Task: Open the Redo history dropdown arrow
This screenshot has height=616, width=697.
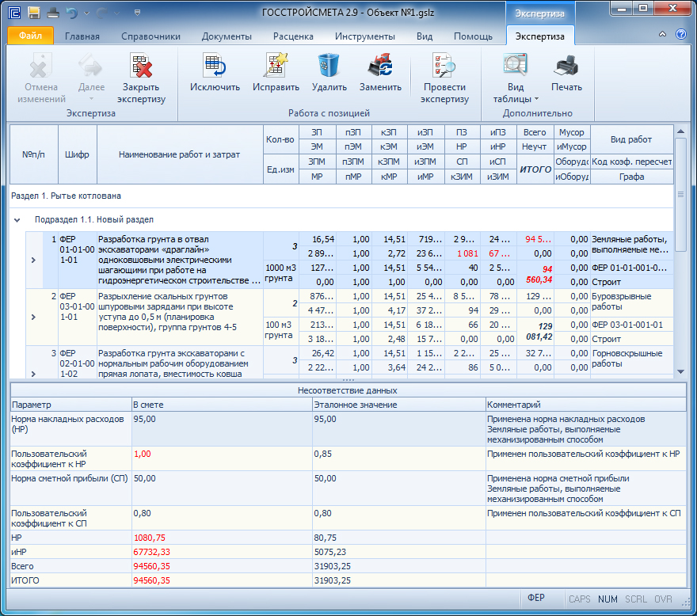Action: pyautogui.click(x=116, y=13)
